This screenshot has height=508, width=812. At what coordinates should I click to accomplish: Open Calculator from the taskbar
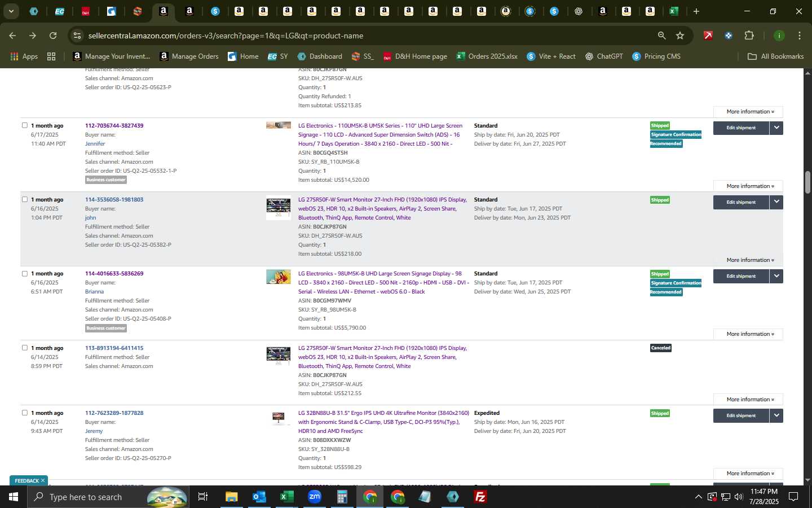pos(342,497)
